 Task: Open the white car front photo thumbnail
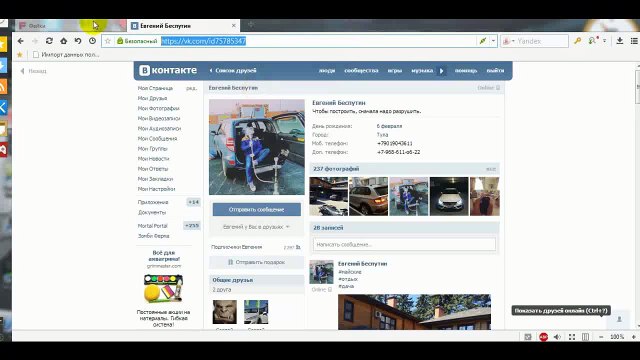point(449,196)
